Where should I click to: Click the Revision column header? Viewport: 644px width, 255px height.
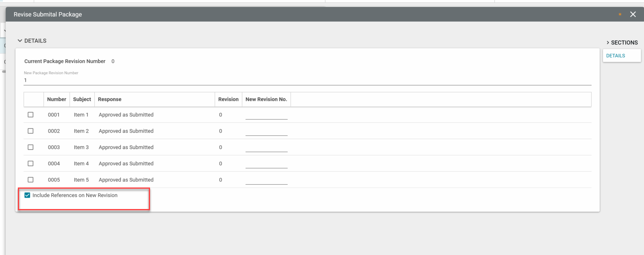(x=228, y=99)
